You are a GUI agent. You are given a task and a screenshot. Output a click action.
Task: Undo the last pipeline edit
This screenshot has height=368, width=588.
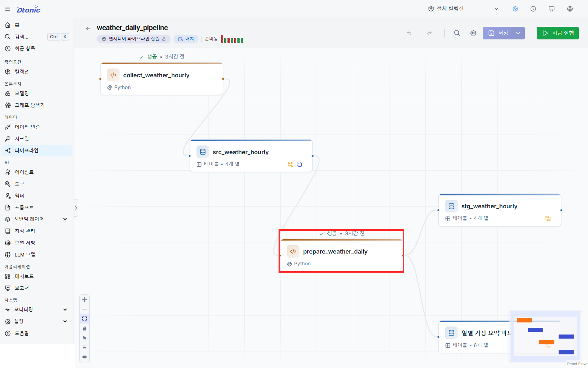point(409,33)
